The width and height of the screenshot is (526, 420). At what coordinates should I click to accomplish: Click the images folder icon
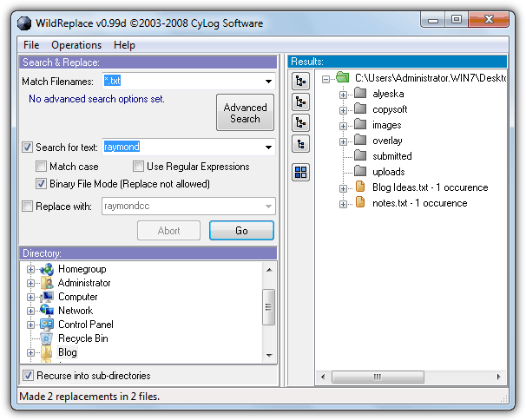(x=360, y=124)
